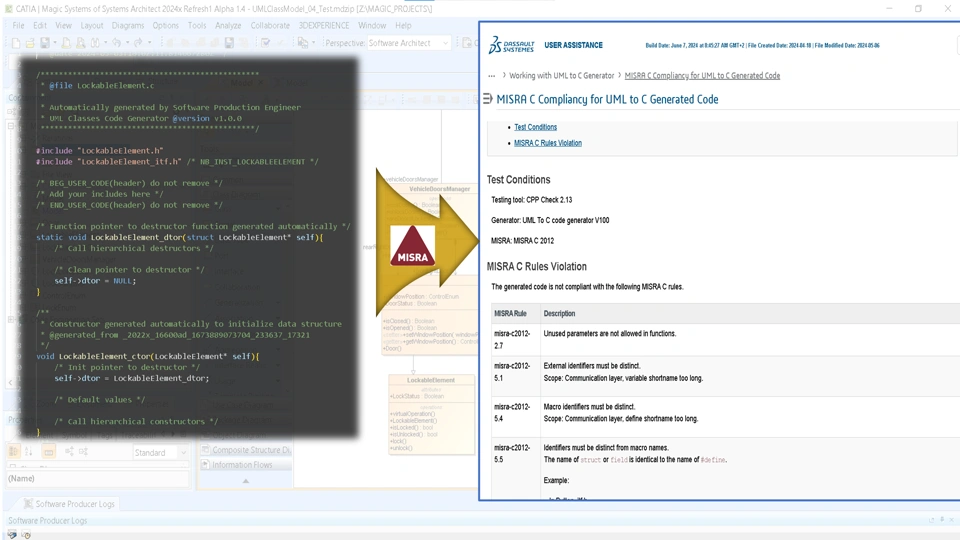The image size is (960, 540).
Task: Click the copy-pages icon beside Perspective
Action: click(302, 43)
